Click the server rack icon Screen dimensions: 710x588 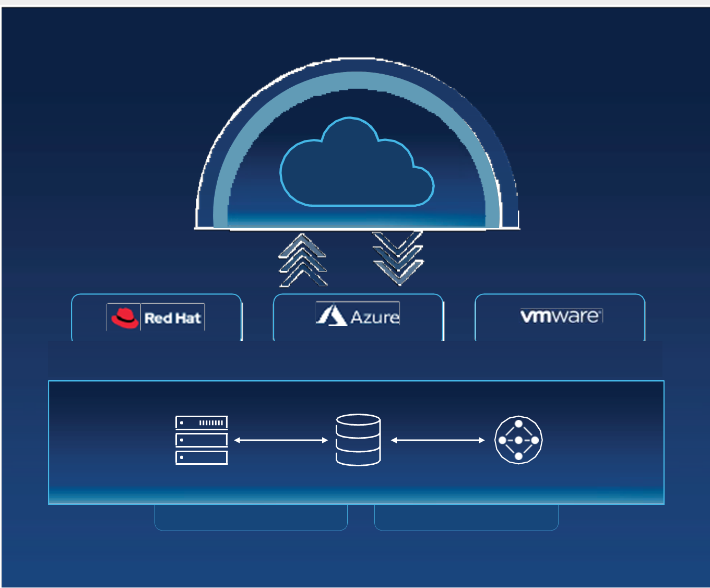click(x=202, y=440)
